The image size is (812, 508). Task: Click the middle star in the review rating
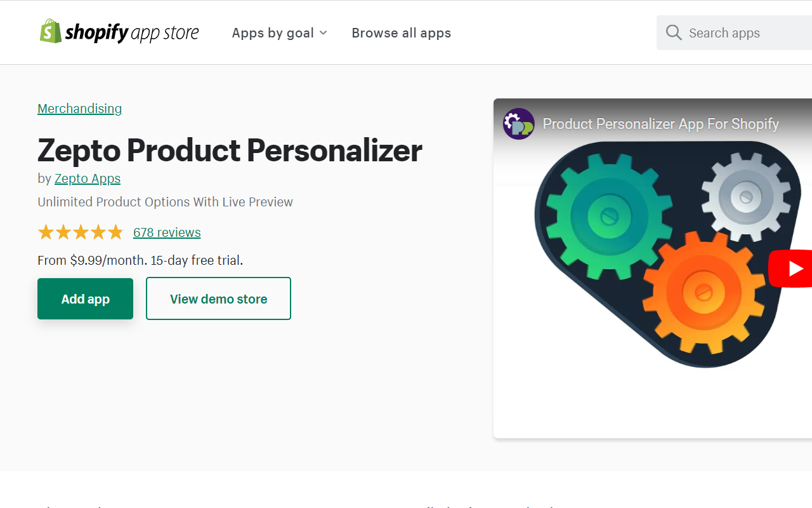(81, 232)
